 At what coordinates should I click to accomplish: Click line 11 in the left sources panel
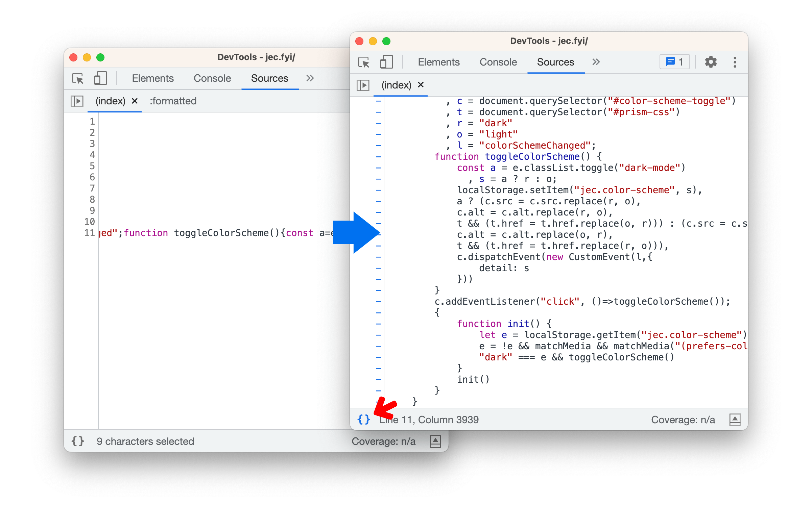(x=91, y=233)
